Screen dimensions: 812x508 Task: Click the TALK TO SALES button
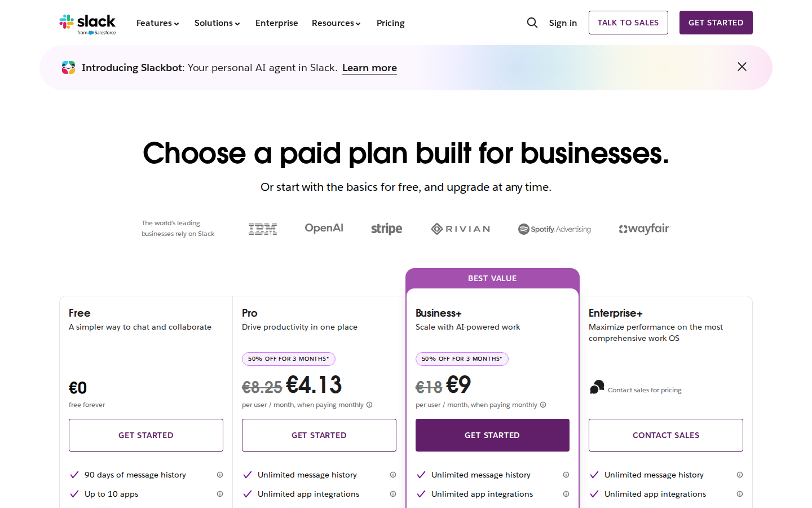[x=628, y=23]
